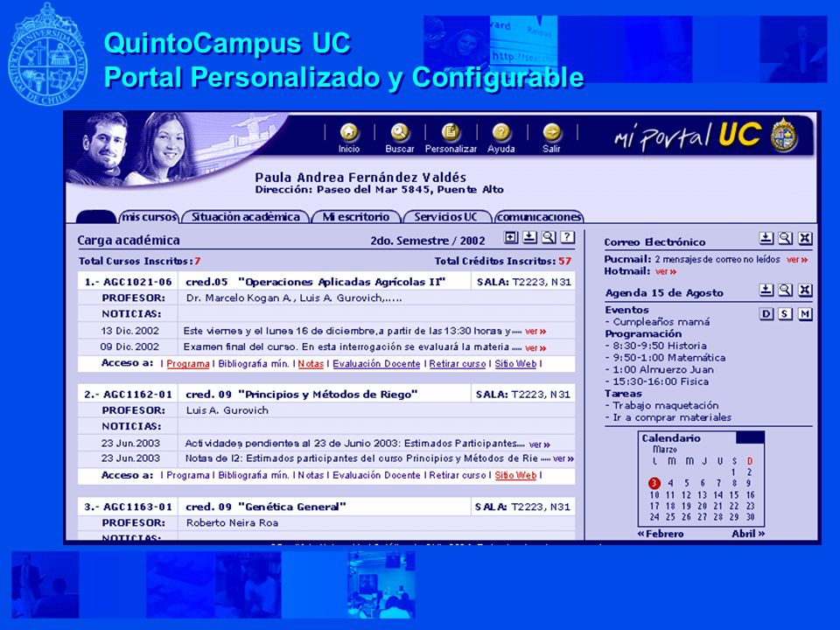Expand the 09 Dic. 2002 news 'ver »'
The width and height of the screenshot is (840, 630).
pos(535,347)
